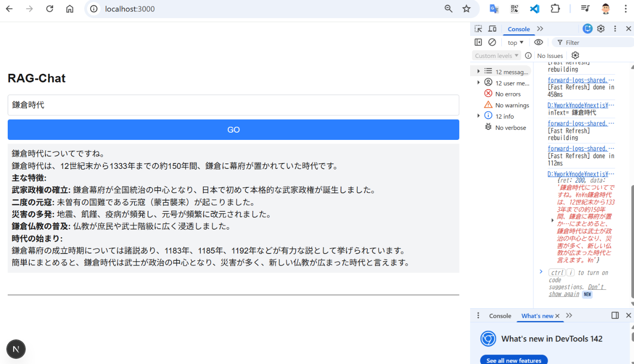Image resolution: width=634 pixels, height=364 pixels.
Task: Create a live expression with eye icon
Action: pos(538,42)
